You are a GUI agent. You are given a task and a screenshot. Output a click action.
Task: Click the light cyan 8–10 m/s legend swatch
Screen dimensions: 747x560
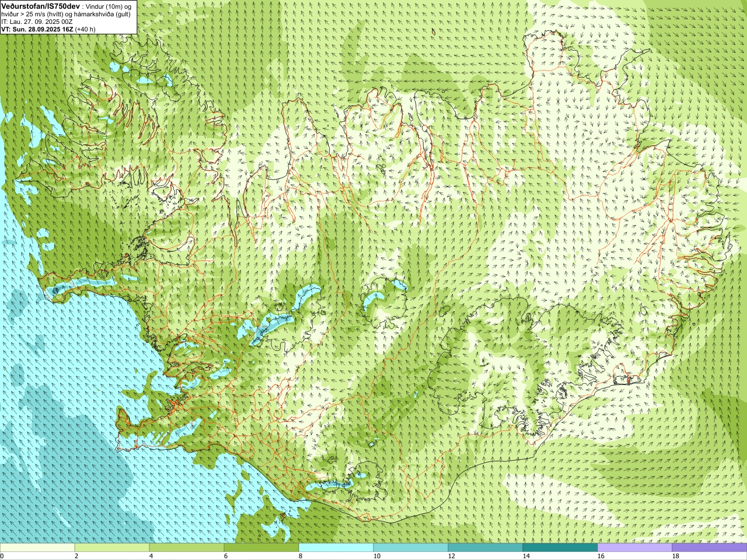336,548
